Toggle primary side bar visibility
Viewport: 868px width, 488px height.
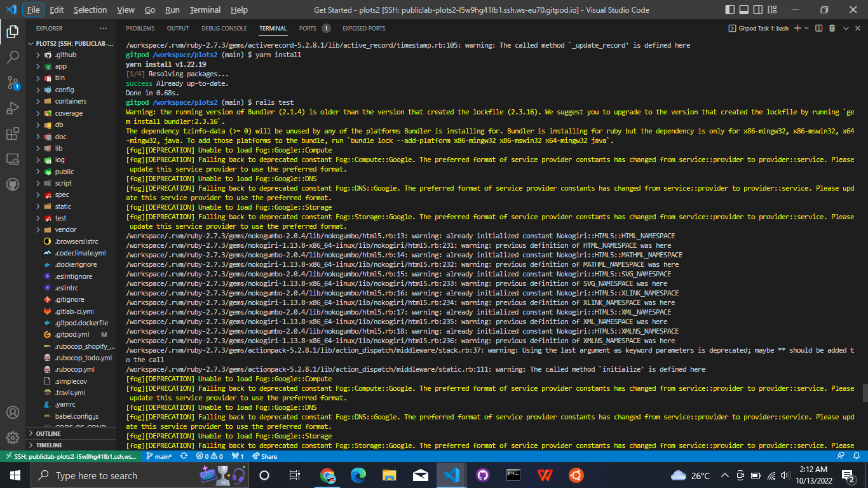(x=731, y=10)
